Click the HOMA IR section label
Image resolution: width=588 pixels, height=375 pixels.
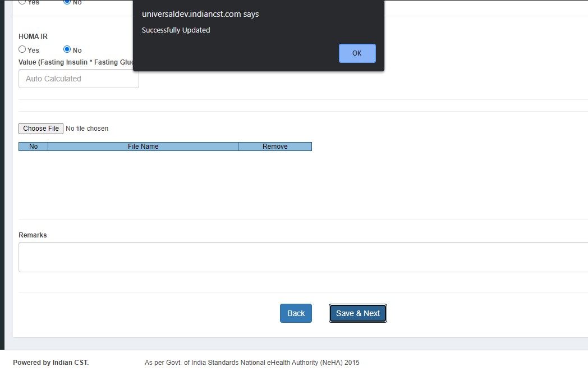[33, 36]
